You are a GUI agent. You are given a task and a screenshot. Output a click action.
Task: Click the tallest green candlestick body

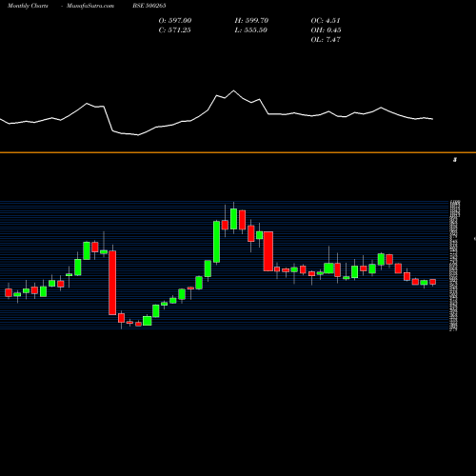point(216,242)
